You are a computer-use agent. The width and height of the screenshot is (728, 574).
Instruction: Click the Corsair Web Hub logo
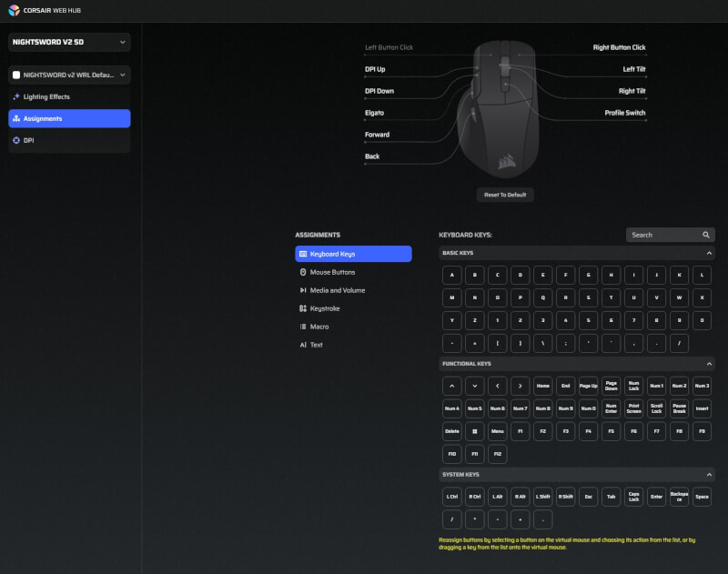14,10
